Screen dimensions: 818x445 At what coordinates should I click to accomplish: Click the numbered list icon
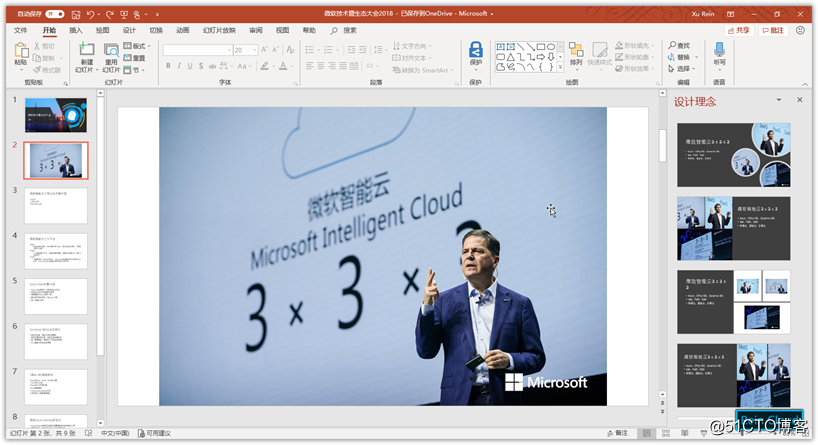328,50
